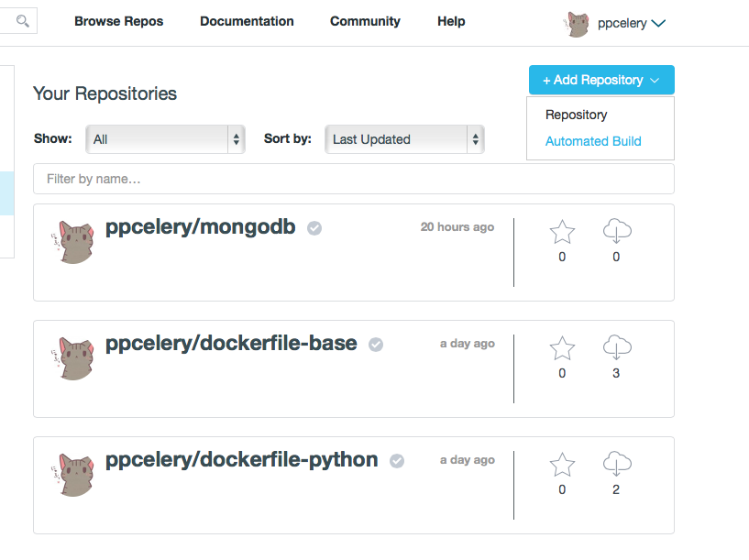Open the Documentation page link
Viewport: 749px width, 560px height.
click(247, 21)
